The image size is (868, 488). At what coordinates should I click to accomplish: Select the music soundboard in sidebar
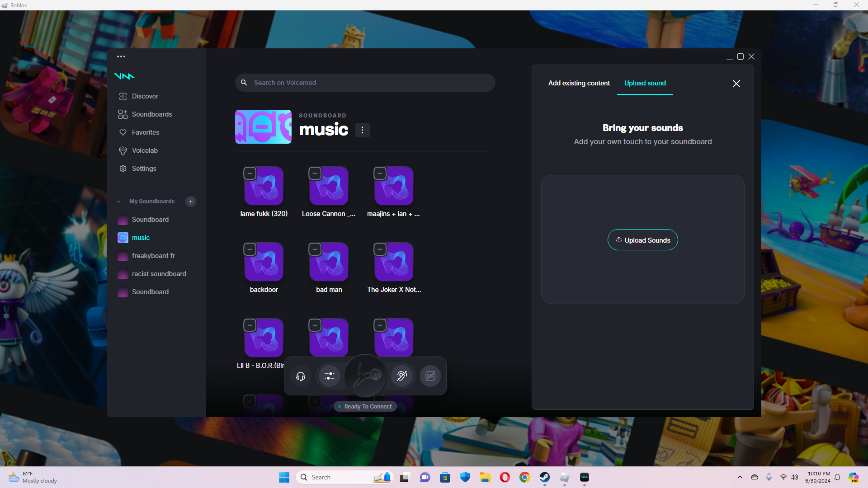click(141, 238)
